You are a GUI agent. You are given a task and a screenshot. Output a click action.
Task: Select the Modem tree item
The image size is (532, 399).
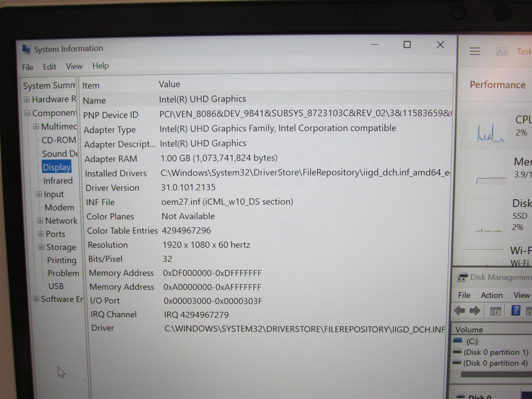60,207
